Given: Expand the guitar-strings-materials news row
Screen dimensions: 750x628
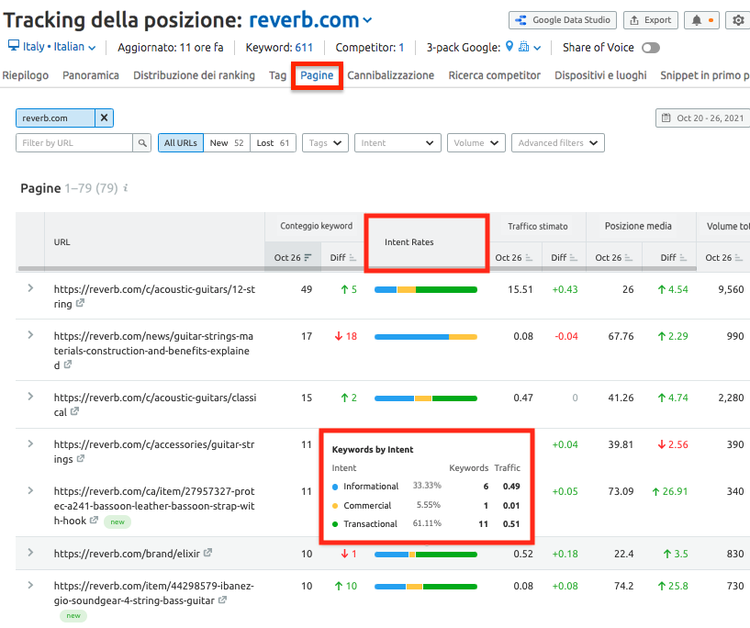Looking at the screenshot, I should coord(30,335).
